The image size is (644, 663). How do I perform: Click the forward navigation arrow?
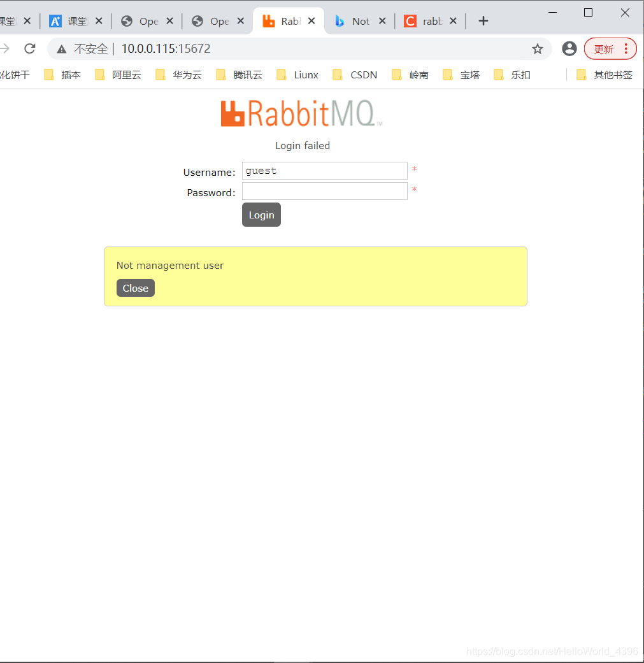tap(4, 48)
